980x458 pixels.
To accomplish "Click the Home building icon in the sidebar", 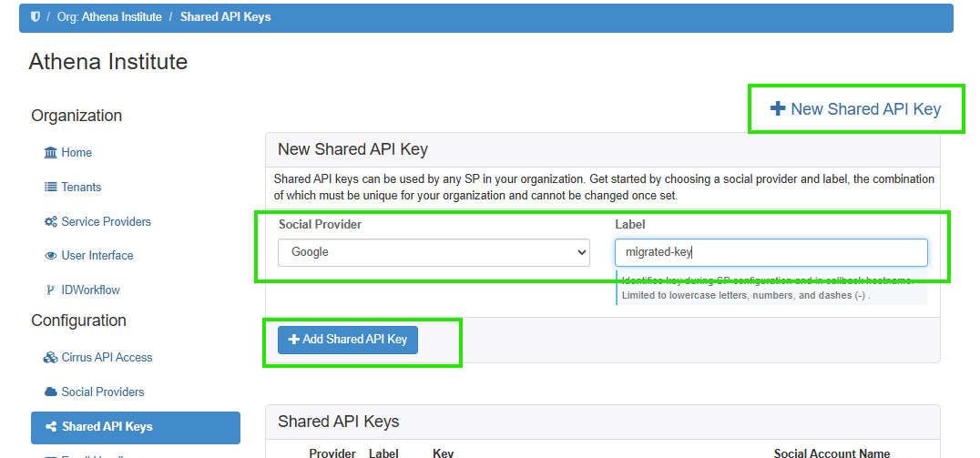I will pos(51,153).
